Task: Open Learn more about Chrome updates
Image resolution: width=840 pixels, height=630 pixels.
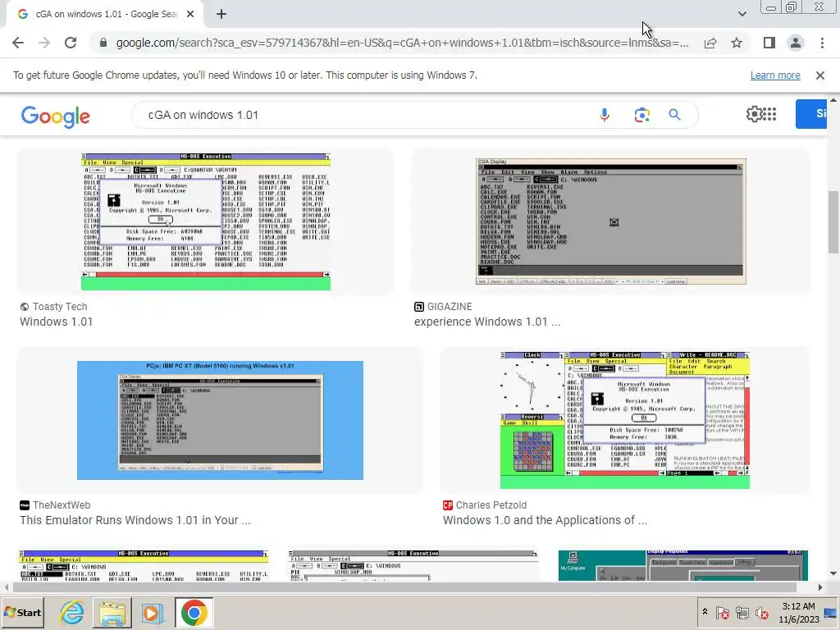Action: (775, 75)
